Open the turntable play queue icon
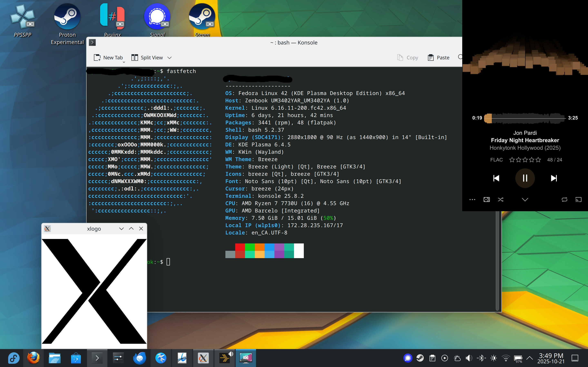 (487, 200)
